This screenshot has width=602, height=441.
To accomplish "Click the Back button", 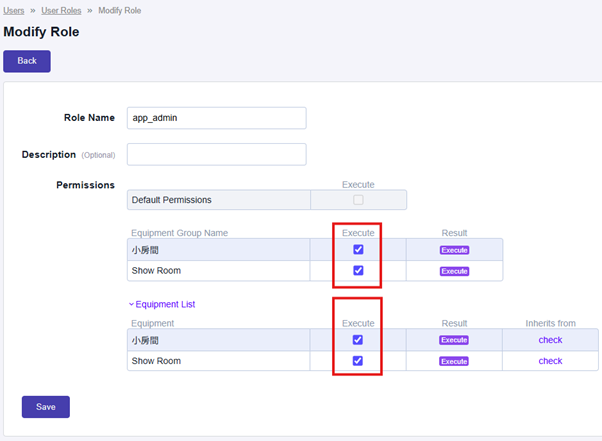I will 27,61.
